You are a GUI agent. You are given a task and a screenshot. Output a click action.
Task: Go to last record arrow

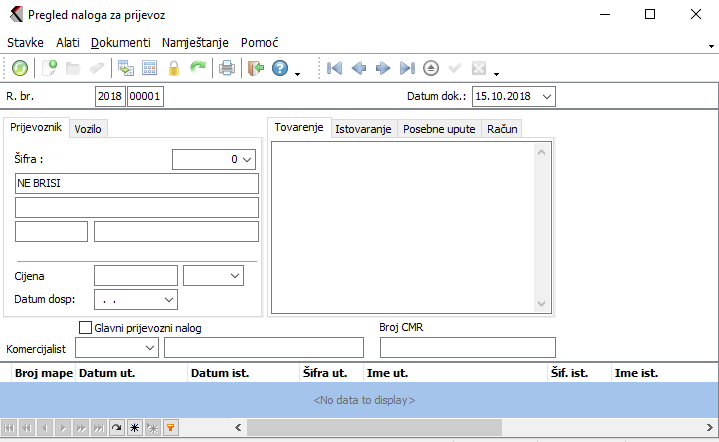pos(407,68)
